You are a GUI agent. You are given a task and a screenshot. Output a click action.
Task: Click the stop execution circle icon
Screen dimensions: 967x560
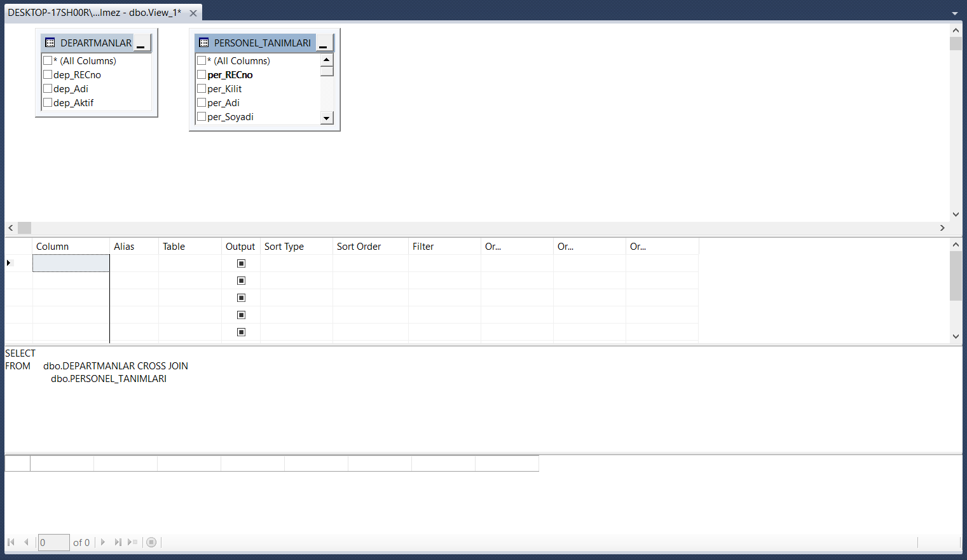tap(151, 542)
